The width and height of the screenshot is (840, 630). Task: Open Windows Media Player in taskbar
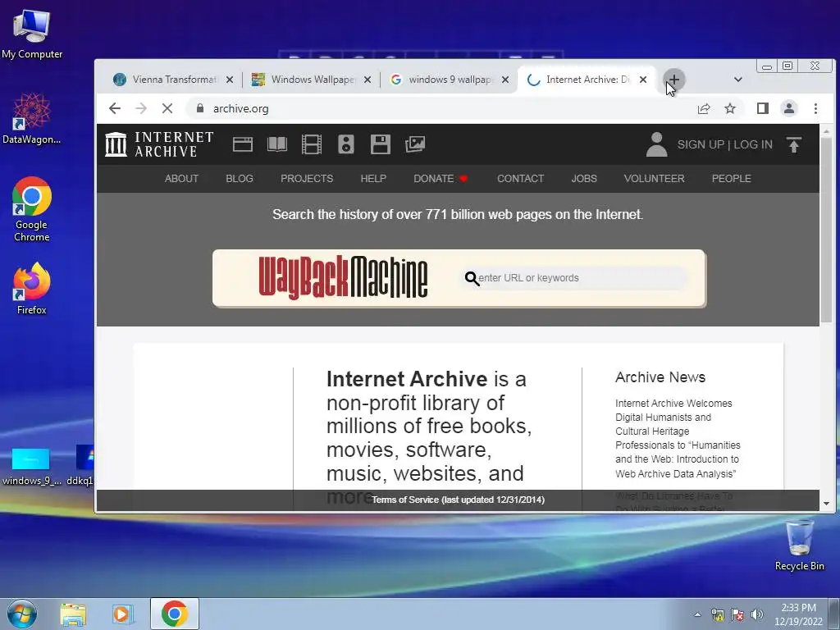point(123,614)
